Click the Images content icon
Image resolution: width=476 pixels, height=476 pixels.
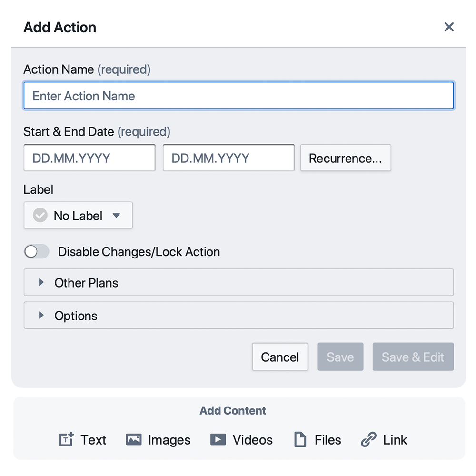[134, 439]
